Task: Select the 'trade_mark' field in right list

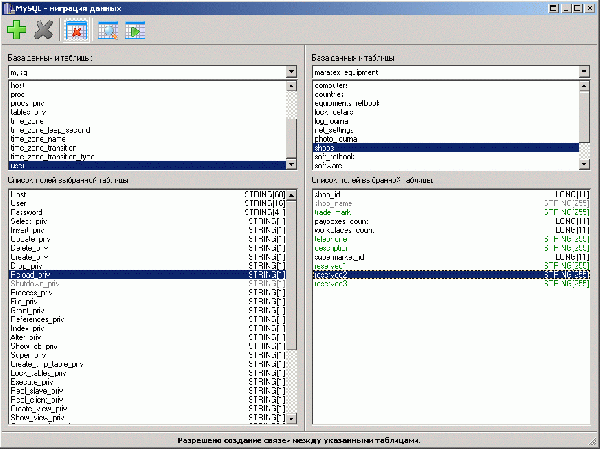Action: [x=334, y=212]
